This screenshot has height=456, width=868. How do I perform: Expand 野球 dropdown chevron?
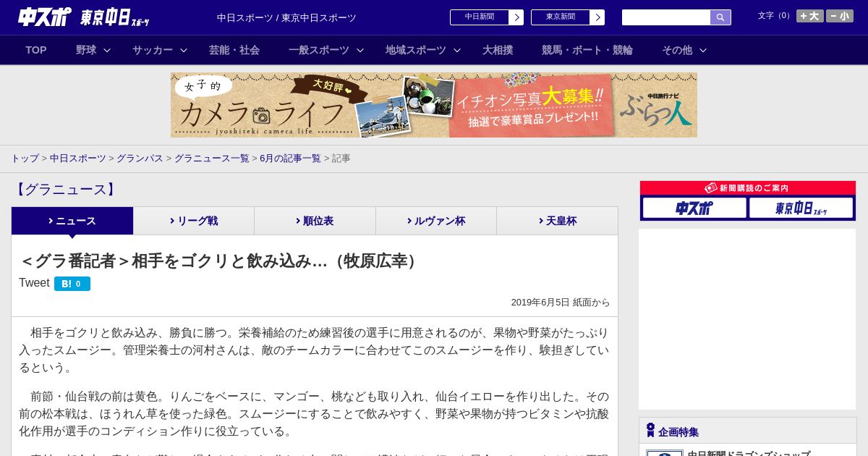pyautogui.click(x=107, y=50)
